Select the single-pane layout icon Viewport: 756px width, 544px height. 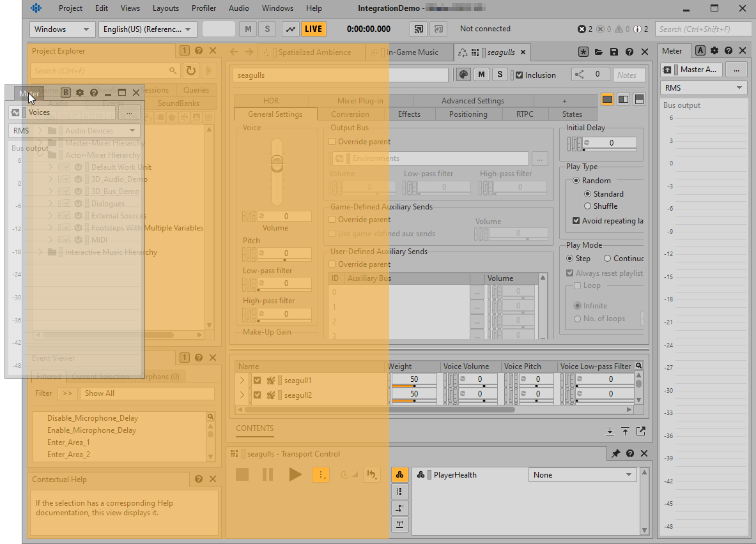pyautogui.click(x=608, y=100)
